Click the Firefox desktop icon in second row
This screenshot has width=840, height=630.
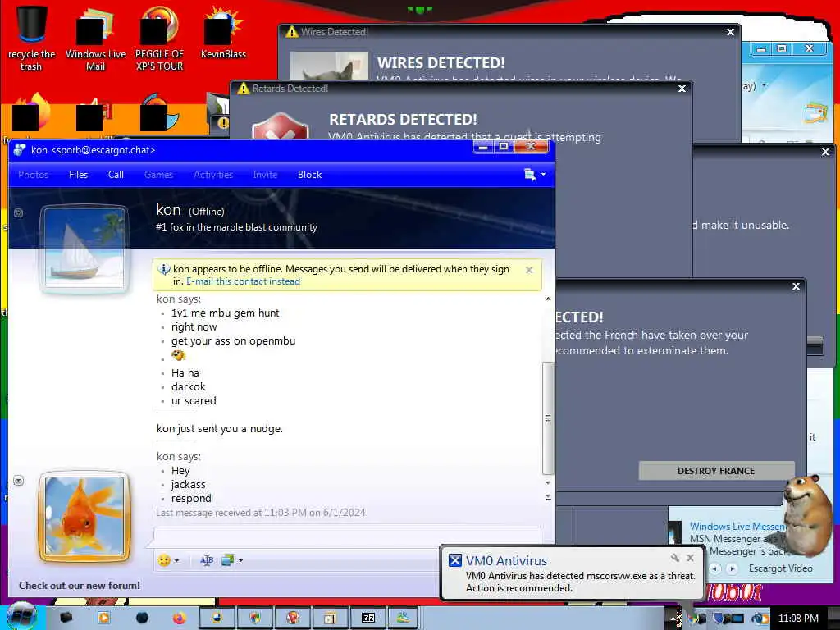coord(32,112)
